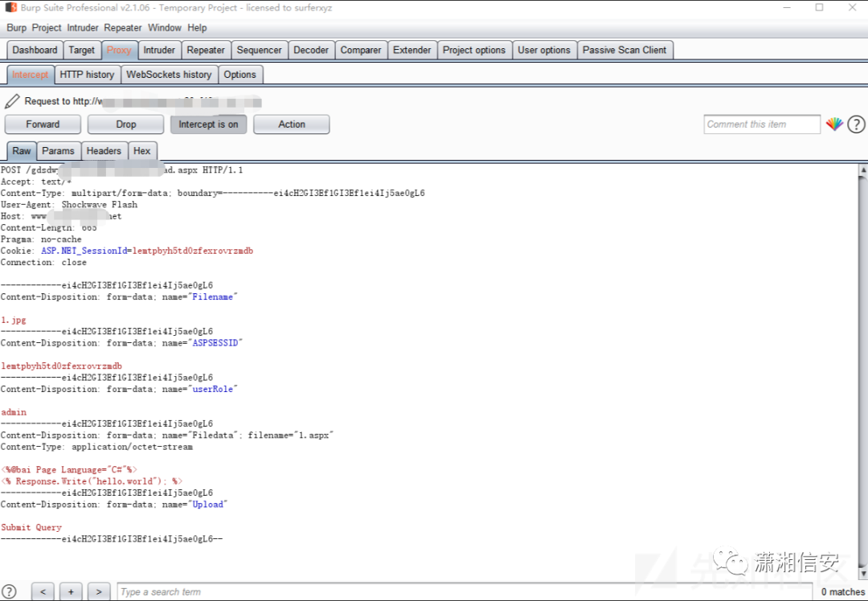
Task: Click the Burp Suite logo in title bar
Action: tap(10, 8)
